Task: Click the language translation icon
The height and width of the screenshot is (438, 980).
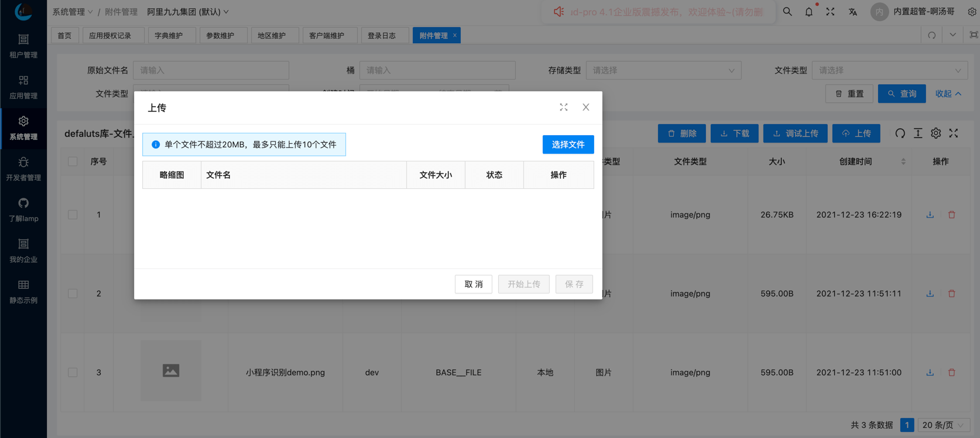Action: [x=853, y=12]
